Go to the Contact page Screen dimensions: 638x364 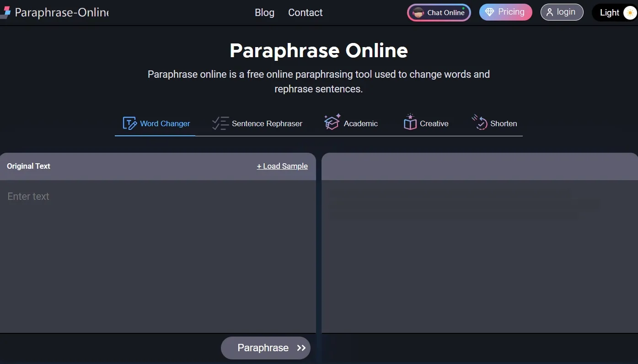(305, 13)
